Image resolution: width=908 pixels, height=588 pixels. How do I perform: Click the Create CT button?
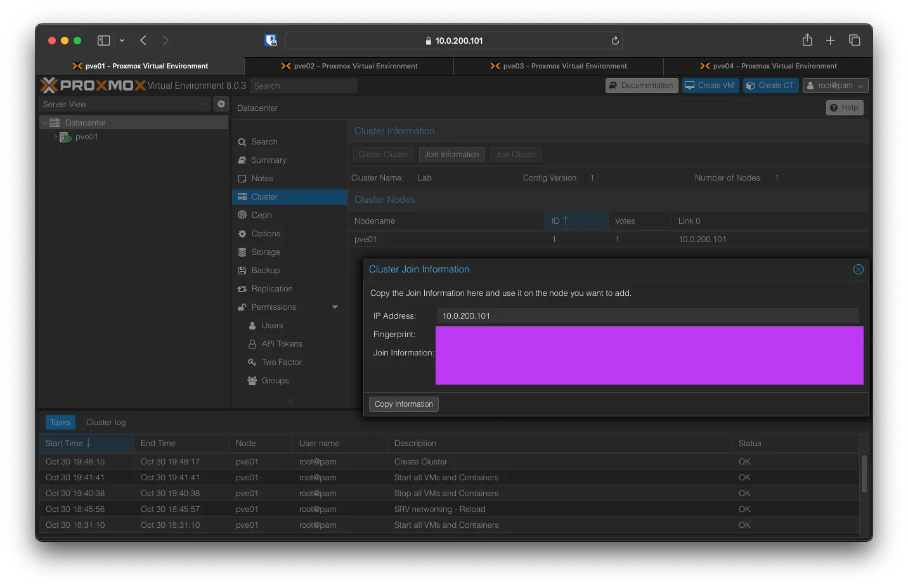click(x=771, y=86)
